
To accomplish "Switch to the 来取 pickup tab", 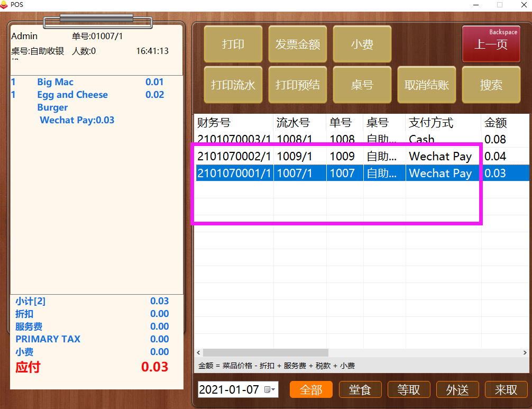I will coord(506,389).
